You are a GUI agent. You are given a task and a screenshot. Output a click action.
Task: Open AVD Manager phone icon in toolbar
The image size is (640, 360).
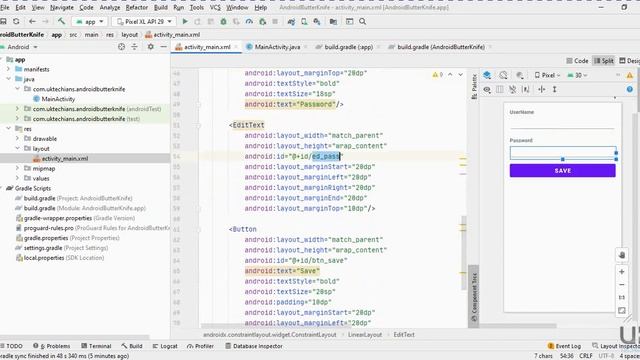click(x=304, y=21)
